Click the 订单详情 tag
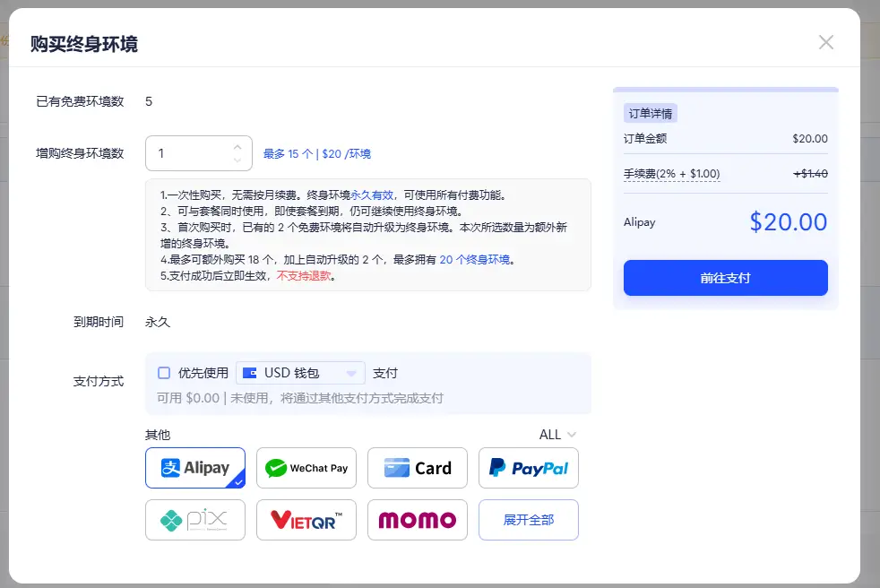Image resolution: width=880 pixels, height=588 pixels. (x=651, y=114)
